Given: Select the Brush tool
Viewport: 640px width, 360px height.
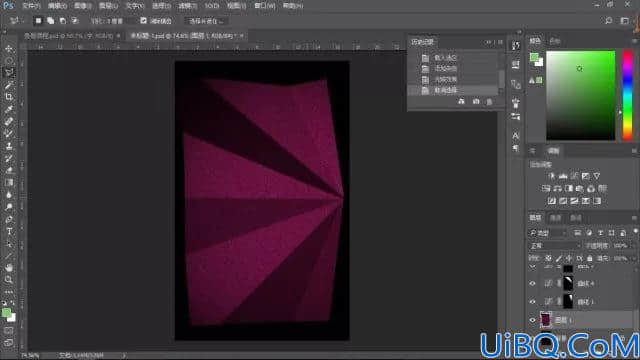Looking at the screenshot, I should click(x=9, y=133).
